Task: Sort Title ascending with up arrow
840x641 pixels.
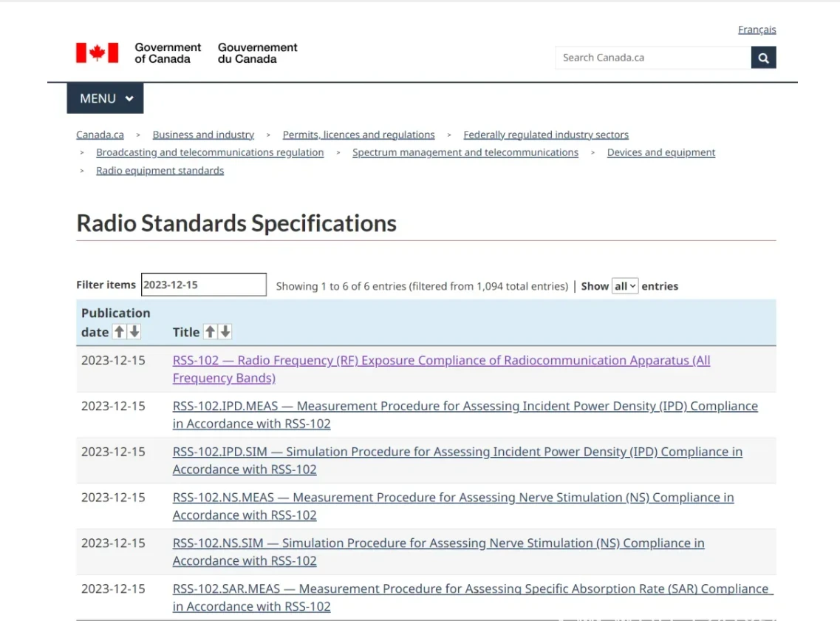Action: point(210,332)
